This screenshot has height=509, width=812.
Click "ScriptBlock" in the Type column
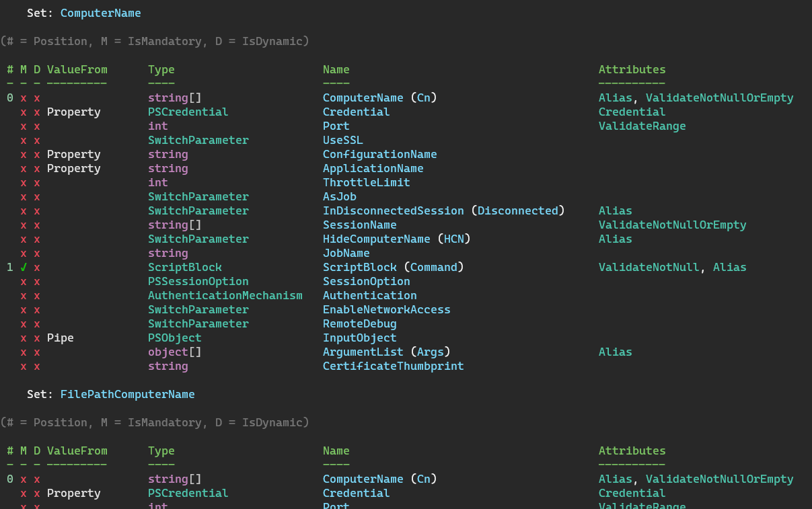(x=185, y=267)
